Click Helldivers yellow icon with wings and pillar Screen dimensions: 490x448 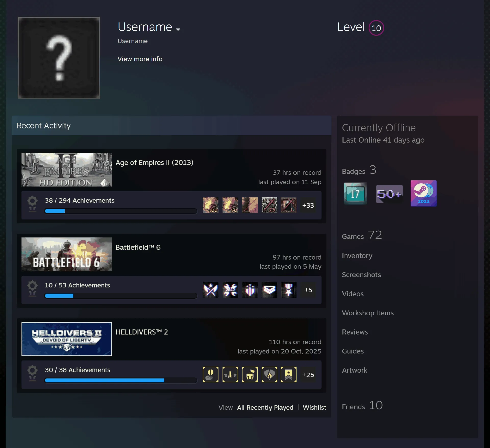[230, 374]
